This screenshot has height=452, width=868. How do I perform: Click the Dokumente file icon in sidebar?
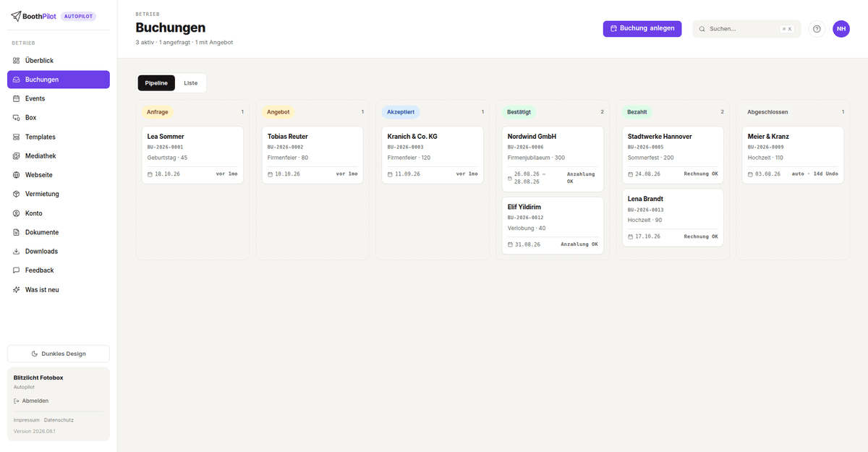(x=17, y=232)
